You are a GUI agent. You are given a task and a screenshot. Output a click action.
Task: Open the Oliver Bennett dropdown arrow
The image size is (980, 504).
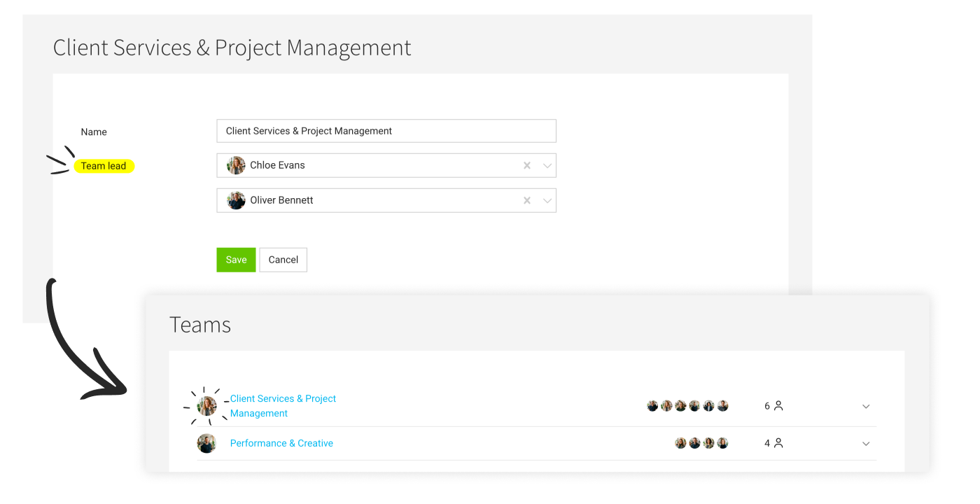[547, 201]
